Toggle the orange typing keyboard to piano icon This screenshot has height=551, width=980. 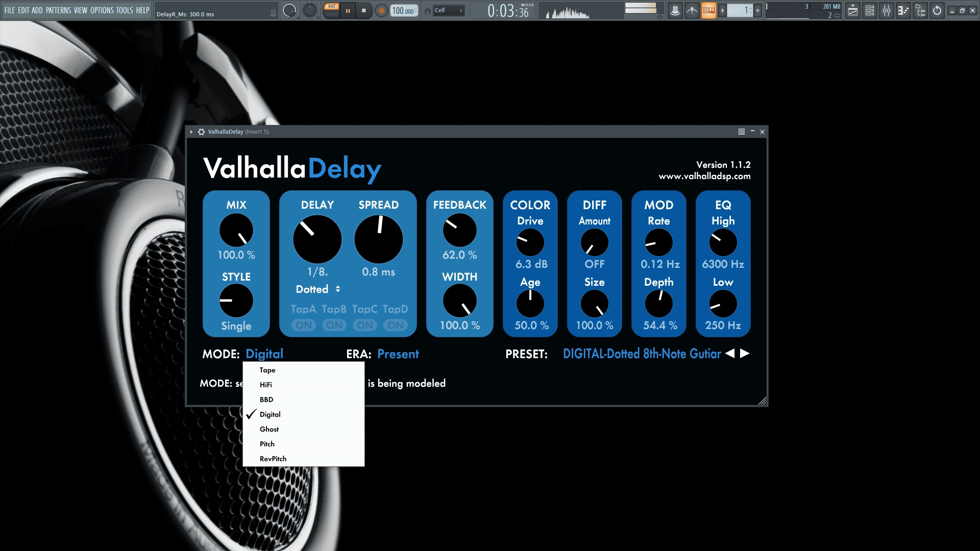coord(708,10)
